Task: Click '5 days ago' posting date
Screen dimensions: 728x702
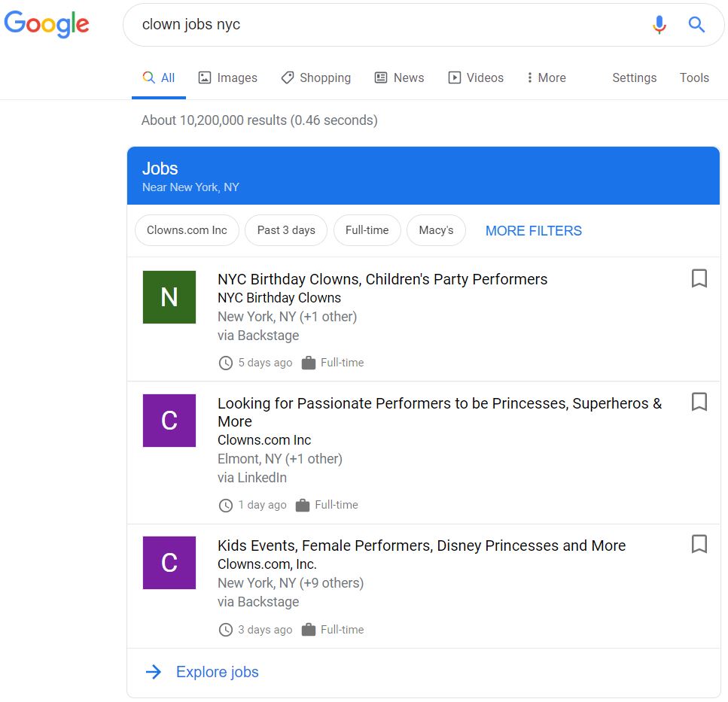Action: click(265, 363)
